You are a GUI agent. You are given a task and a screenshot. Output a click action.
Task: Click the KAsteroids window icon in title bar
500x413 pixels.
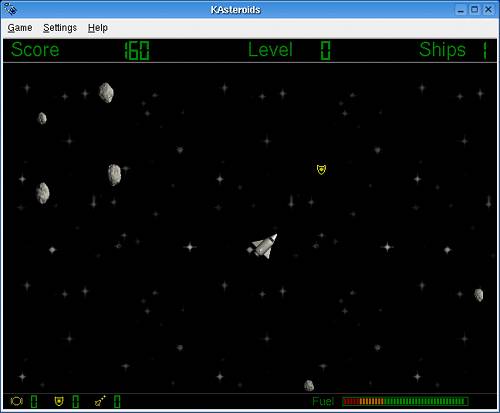coord(10,9)
